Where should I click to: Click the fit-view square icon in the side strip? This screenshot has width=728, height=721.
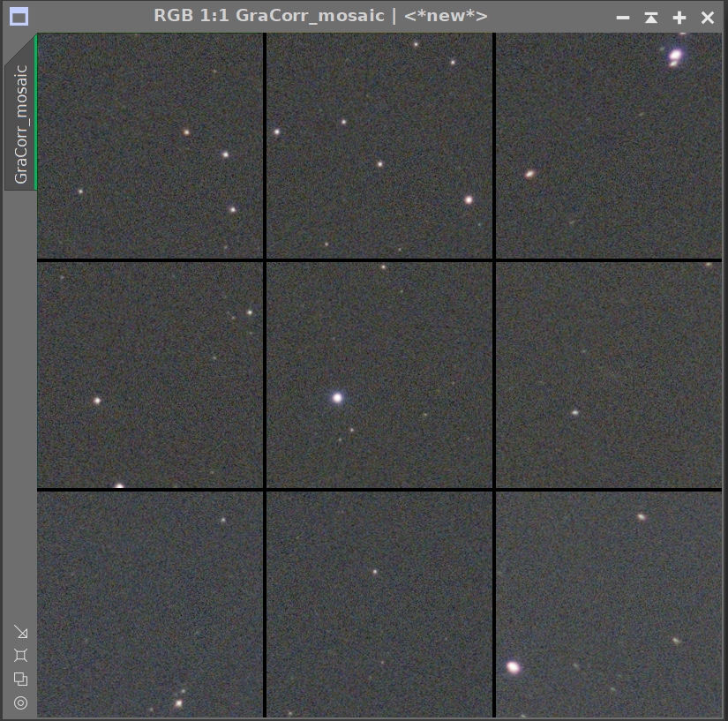(21, 655)
